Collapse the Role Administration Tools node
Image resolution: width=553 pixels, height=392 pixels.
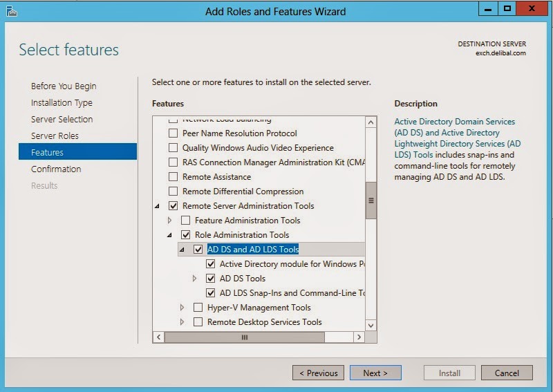coord(169,236)
